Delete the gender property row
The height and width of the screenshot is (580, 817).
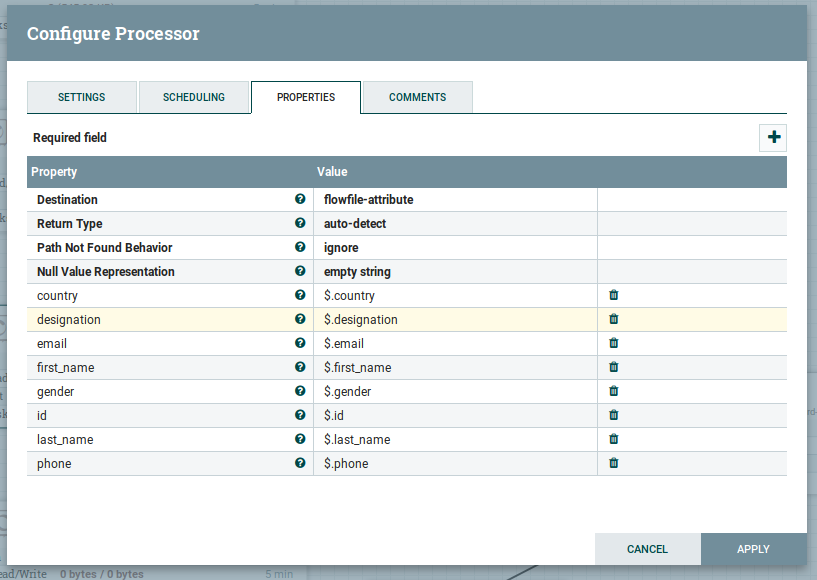pos(614,392)
